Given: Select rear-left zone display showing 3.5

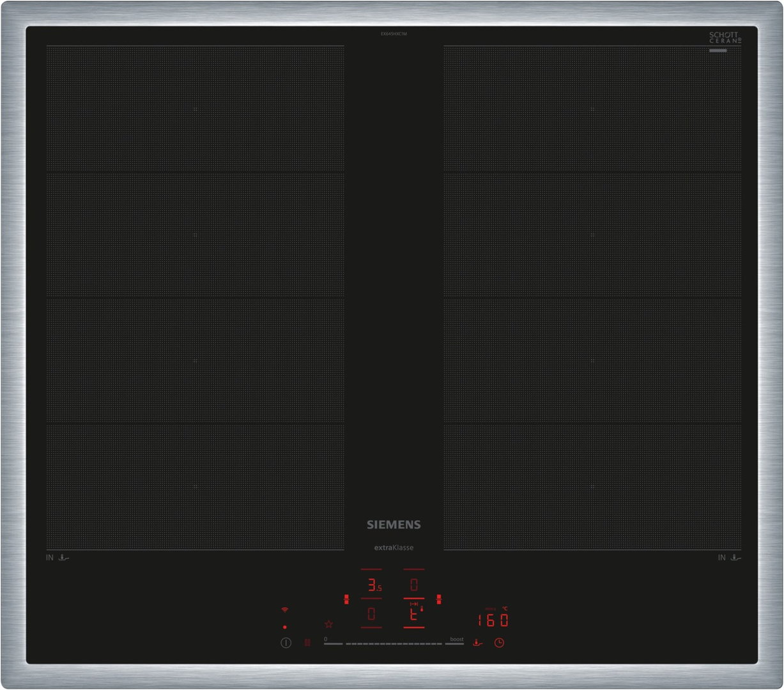Looking at the screenshot, I should click(x=374, y=585).
